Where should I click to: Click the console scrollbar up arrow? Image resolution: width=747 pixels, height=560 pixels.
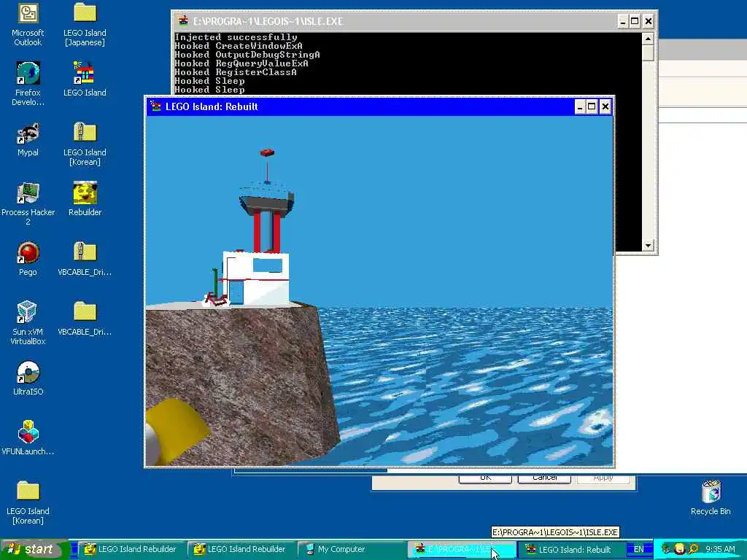point(648,39)
